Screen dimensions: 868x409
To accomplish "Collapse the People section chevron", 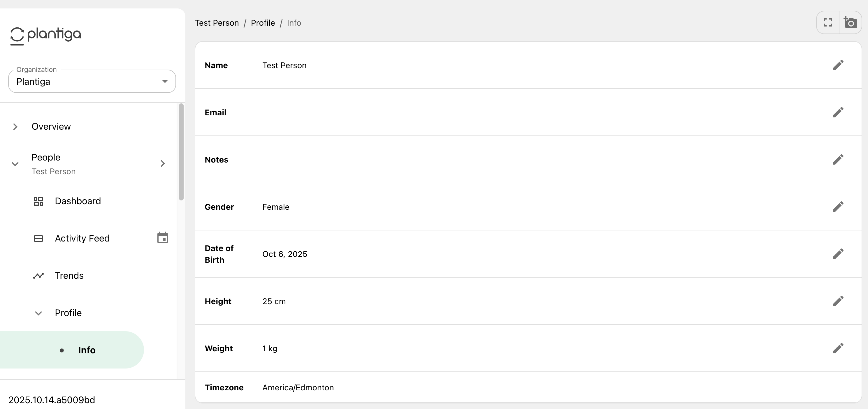I will pos(15,164).
